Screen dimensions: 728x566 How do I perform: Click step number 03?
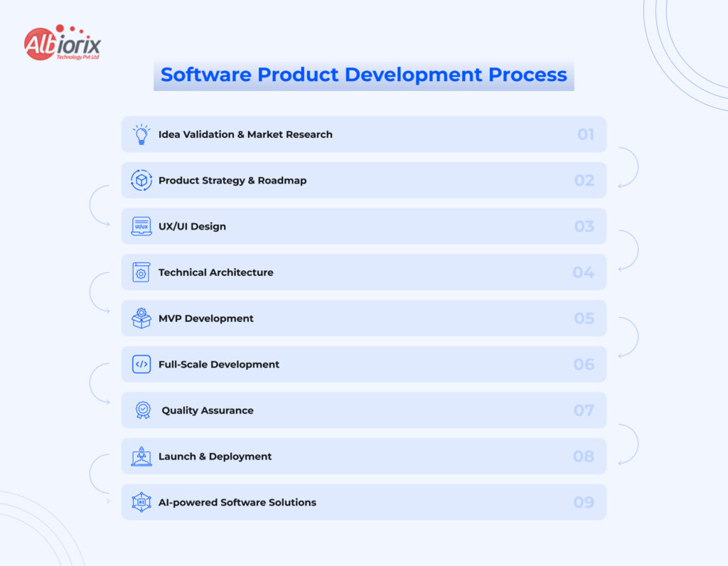tap(584, 226)
